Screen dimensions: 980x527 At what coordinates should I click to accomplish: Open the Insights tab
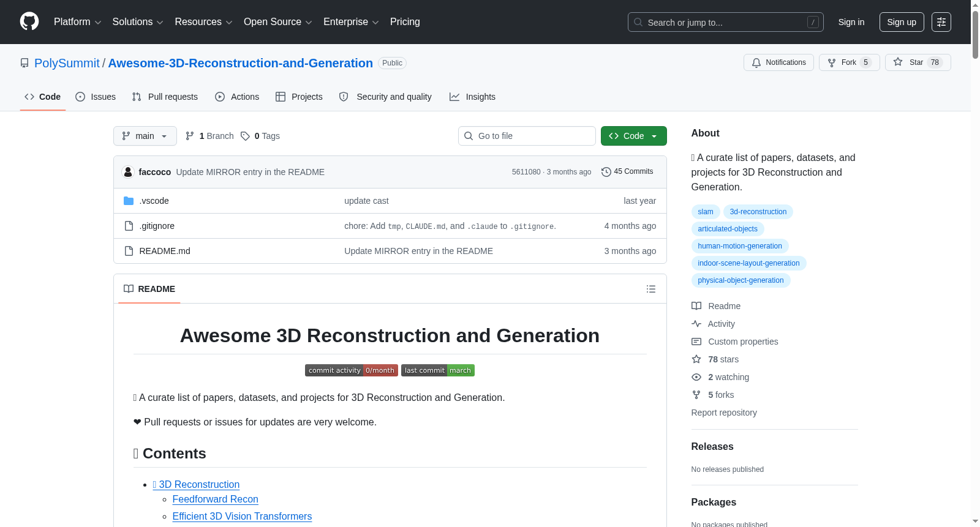[x=472, y=97]
